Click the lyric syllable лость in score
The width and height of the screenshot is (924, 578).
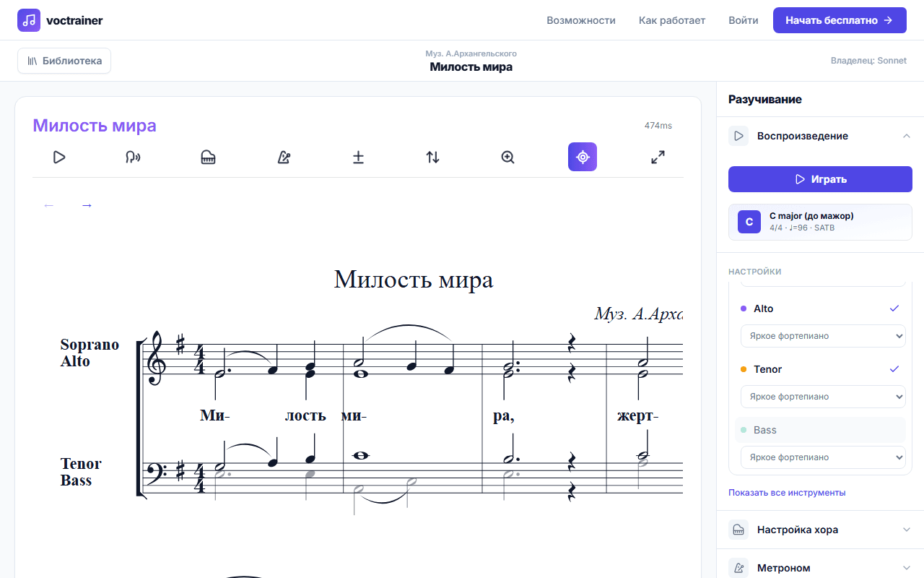(x=305, y=416)
